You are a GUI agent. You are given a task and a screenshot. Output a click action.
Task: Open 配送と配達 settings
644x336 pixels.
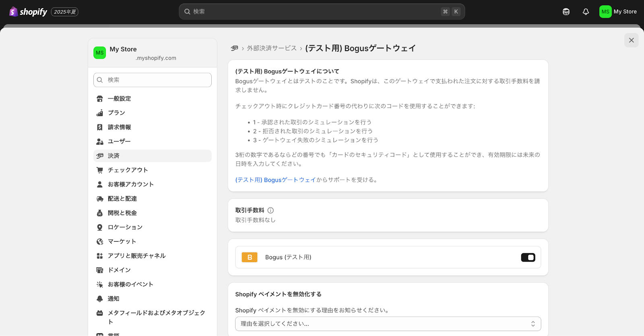pyautogui.click(x=152, y=199)
